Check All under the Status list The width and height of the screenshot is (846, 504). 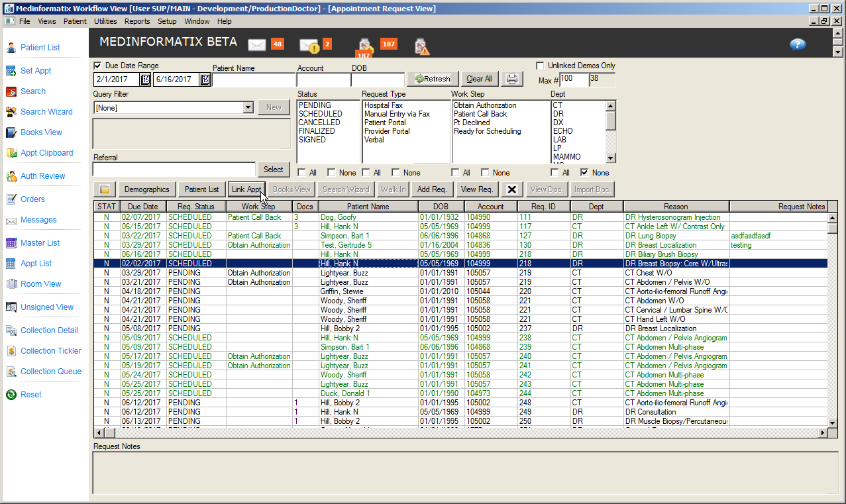tap(302, 173)
